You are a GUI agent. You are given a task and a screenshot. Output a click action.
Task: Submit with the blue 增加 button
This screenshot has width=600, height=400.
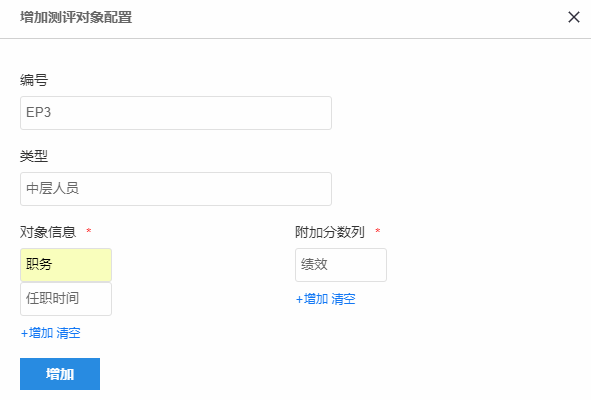(60, 374)
